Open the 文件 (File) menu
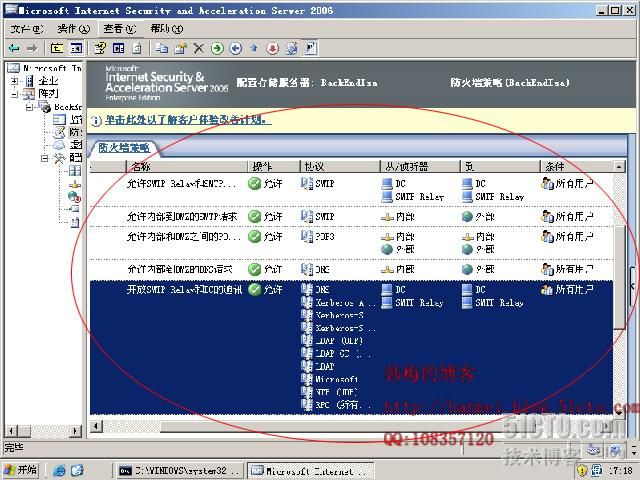640x480 pixels. (x=27, y=29)
